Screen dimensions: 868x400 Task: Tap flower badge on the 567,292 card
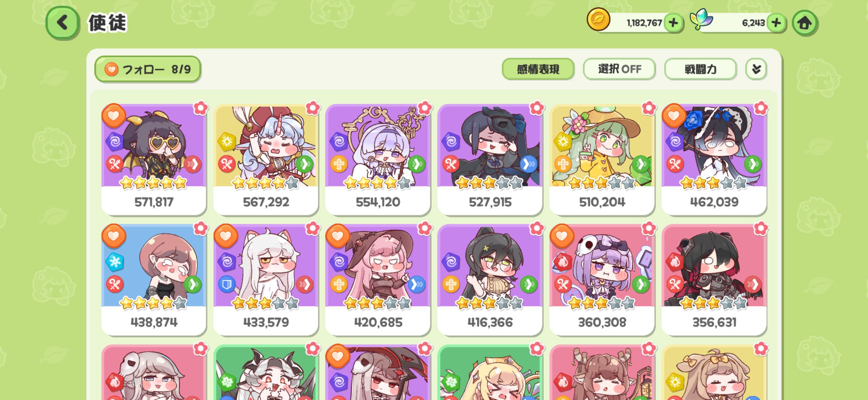pos(312,108)
